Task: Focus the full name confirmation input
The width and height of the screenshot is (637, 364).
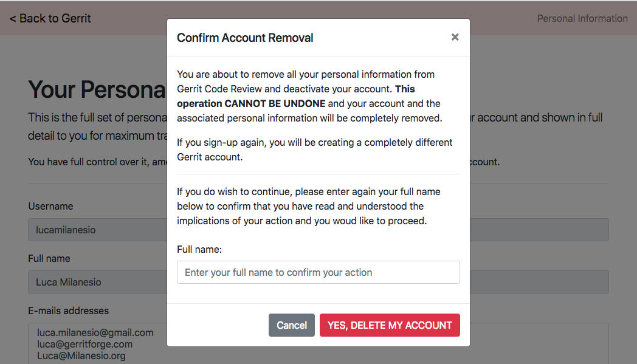Action: [x=318, y=272]
